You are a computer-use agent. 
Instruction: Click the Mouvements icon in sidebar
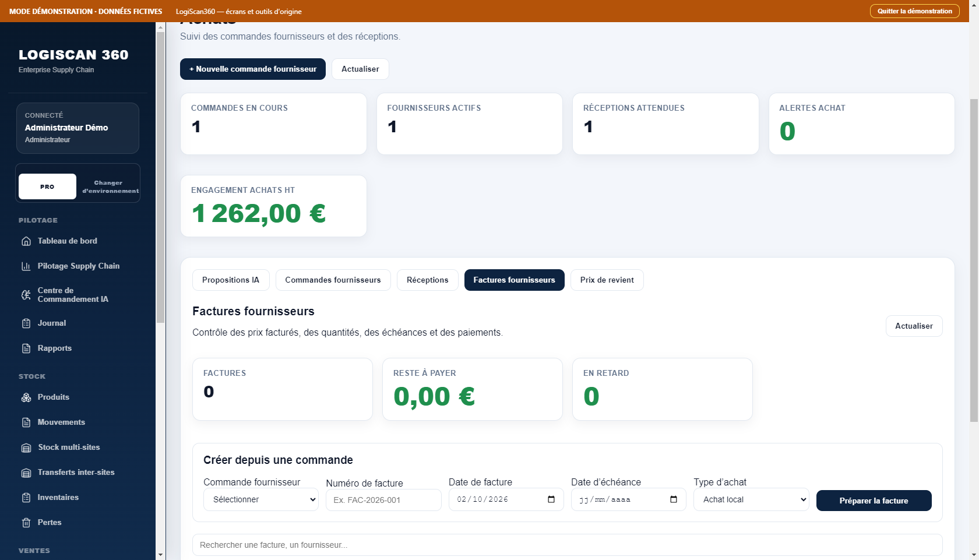(x=26, y=422)
